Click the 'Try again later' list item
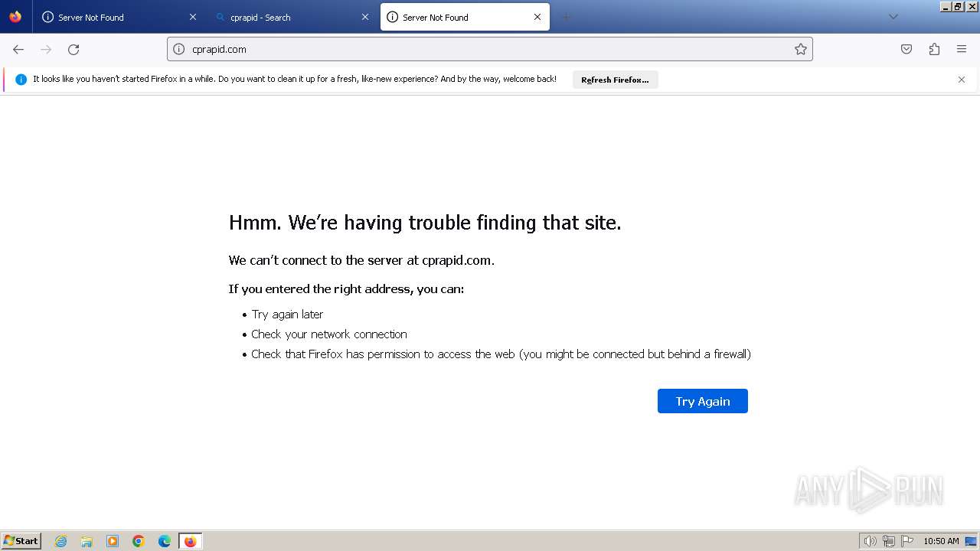980x551 pixels. click(x=287, y=315)
